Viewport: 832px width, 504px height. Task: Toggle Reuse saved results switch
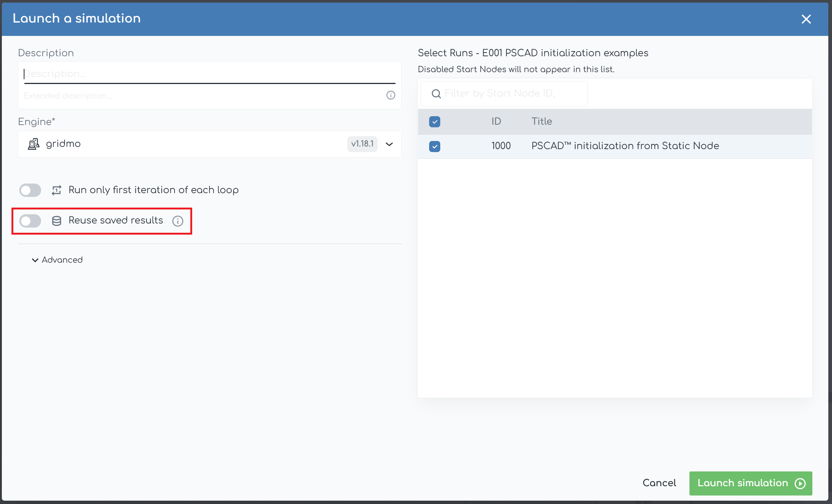pyautogui.click(x=30, y=221)
